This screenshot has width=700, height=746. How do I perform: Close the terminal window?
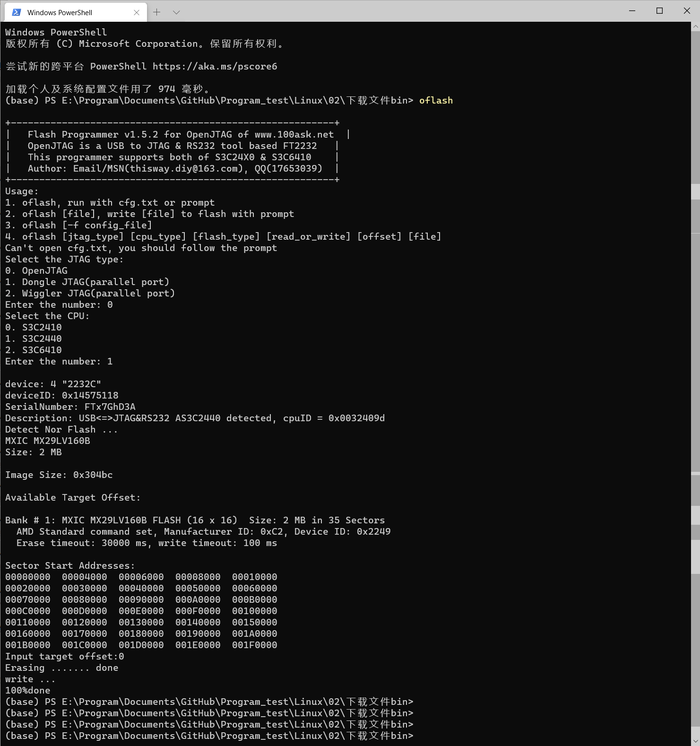tap(687, 11)
